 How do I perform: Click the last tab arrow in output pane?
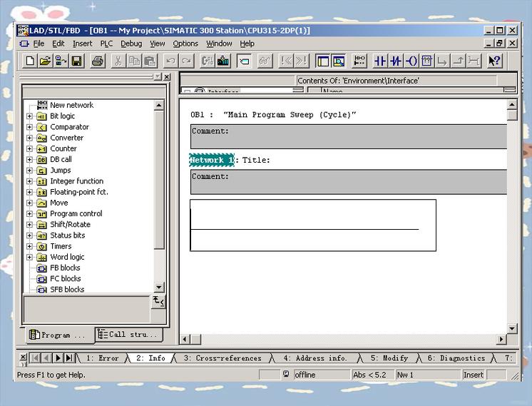pos(69,357)
